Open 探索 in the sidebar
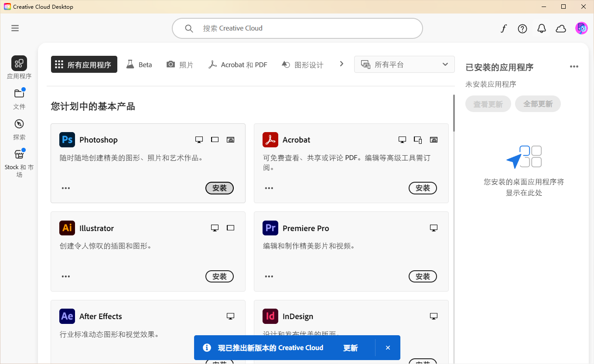The image size is (594, 364). pos(19,129)
